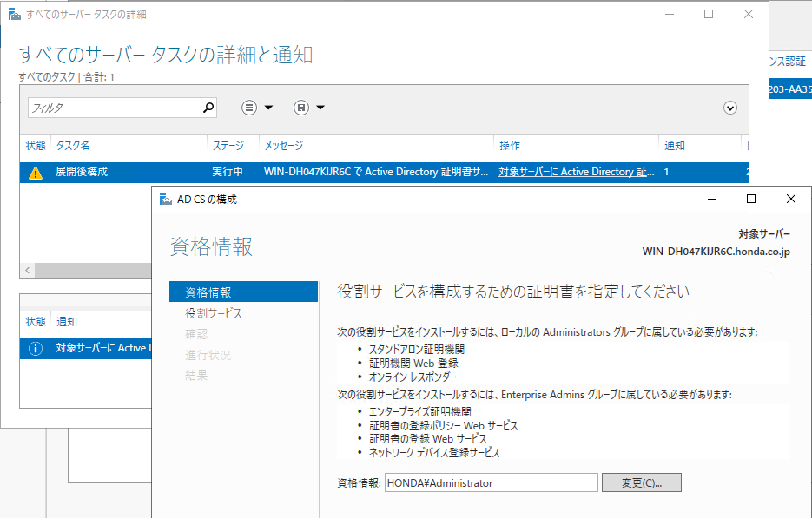Click 状態 header in notification panel
Image resolution: width=812 pixels, height=518 pixels.
(x=36, y=321)
